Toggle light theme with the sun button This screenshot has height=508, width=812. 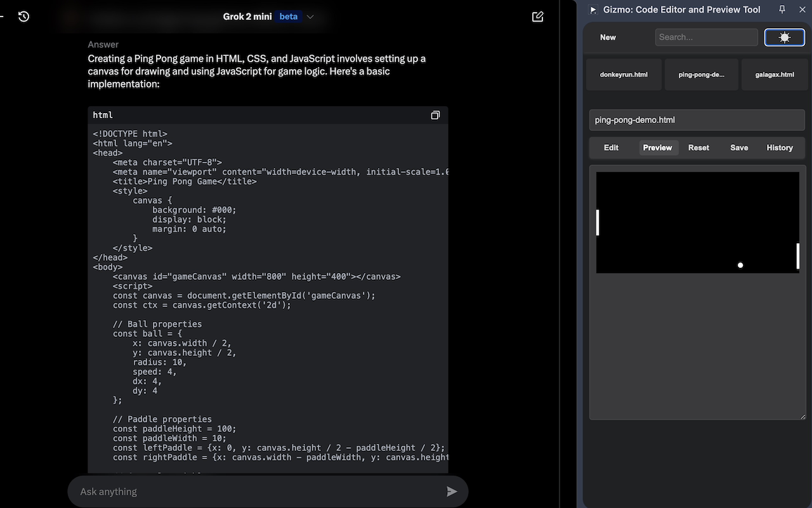pyautogui.click(x=784, y=37)
